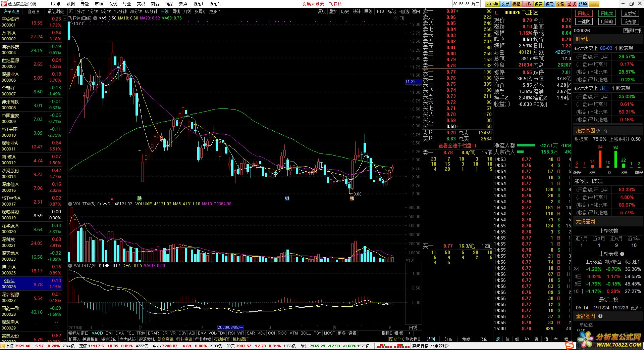Open the 热点 menu
The width and height of the screenshot is (644, 350).
coord(183,4)
